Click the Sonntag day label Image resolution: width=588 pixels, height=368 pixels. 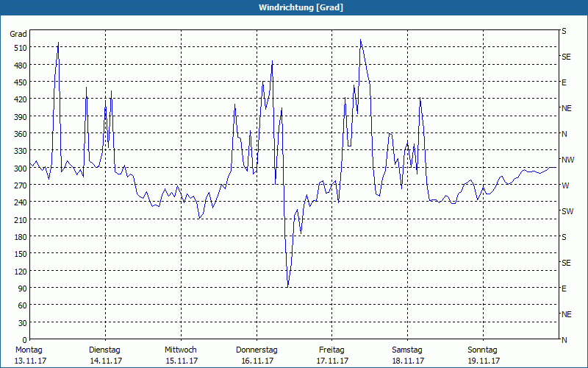click(x=483, y=350)
